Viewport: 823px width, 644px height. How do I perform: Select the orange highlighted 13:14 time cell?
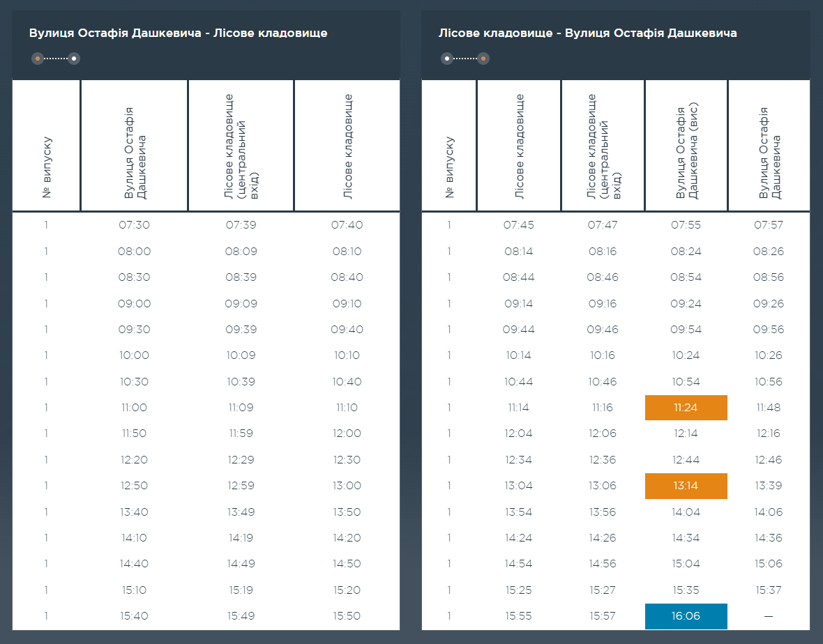click(686, 486)
